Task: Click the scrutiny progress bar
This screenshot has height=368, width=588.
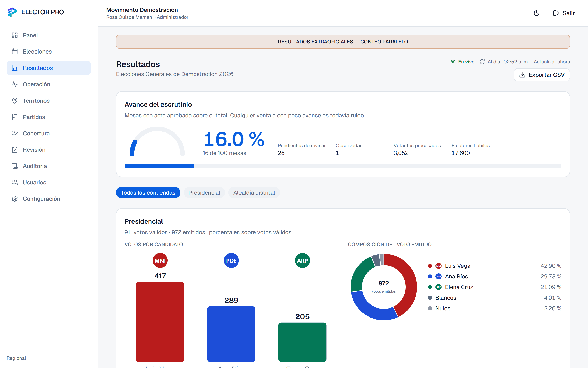Action: coord(343,166)
